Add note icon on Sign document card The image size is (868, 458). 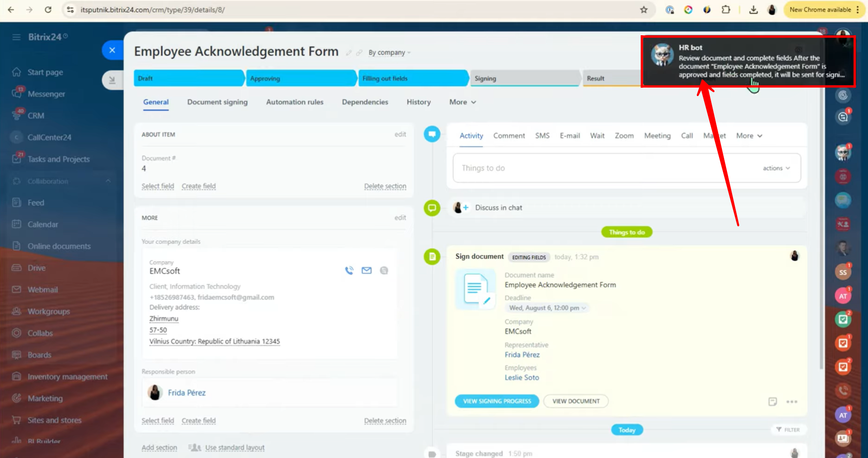click(772, 402)
